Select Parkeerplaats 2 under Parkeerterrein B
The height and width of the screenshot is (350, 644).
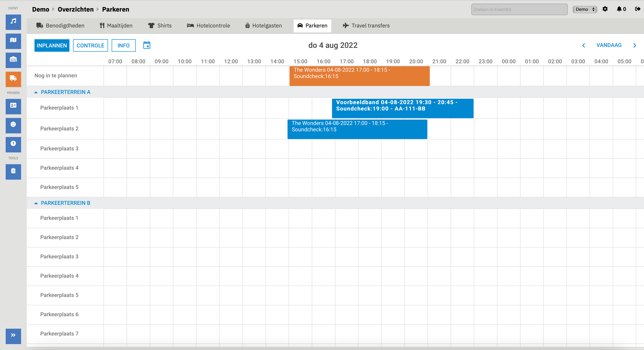pyautogui.click(x=59, y=237)
